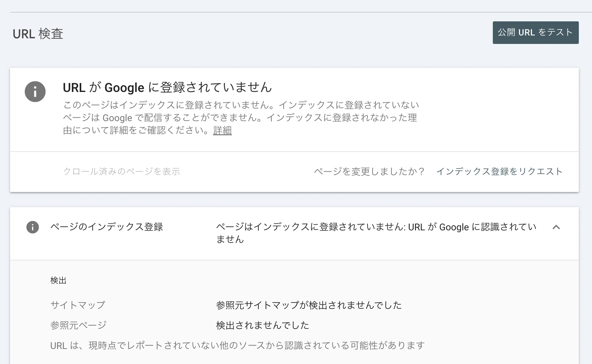Click the value 参照元サイトマップが検出されませんでした
This screenshot has width=592, height=364.
(x=309, y=305)
